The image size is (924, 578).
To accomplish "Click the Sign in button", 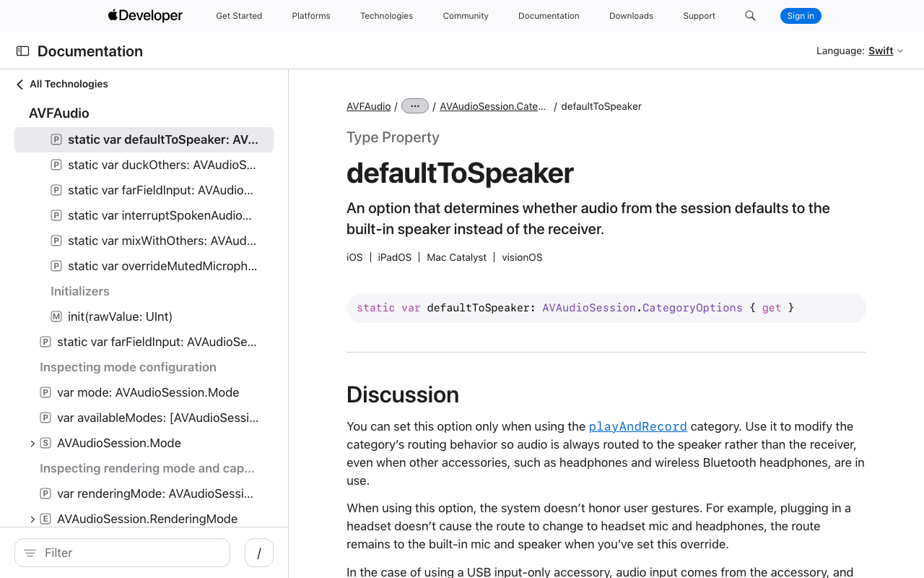I will 801,15.
